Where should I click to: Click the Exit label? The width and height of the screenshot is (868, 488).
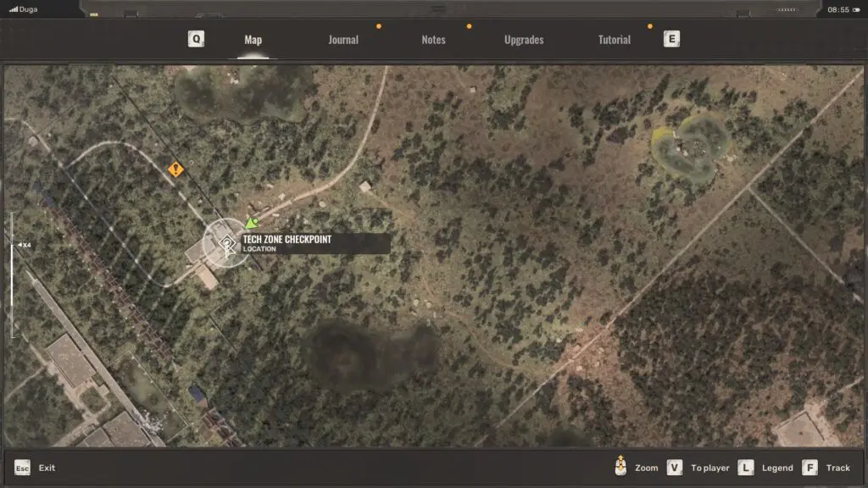tap(47, 468)
